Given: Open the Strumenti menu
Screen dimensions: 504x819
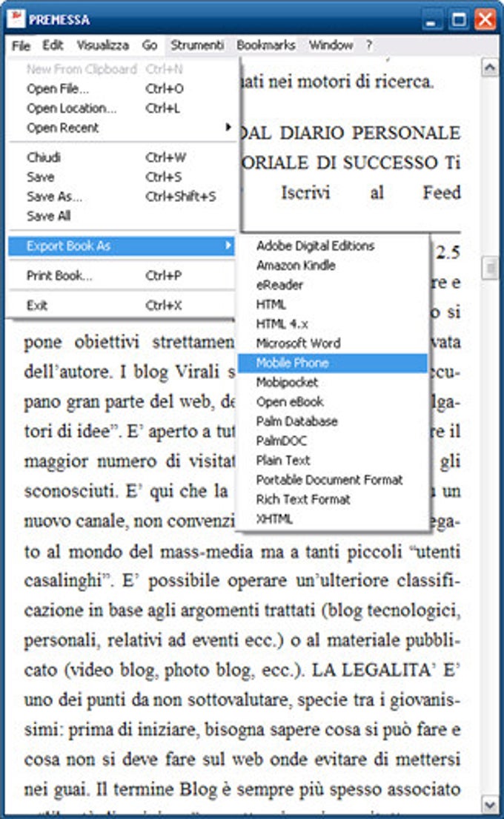Looking at the screenshot, I should coord(197,45).
